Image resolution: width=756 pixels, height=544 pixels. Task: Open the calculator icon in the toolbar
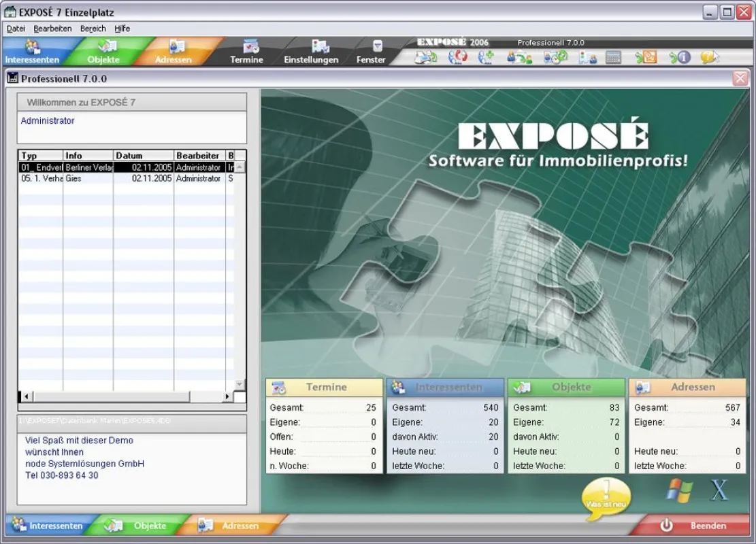[x=613, y=58]
